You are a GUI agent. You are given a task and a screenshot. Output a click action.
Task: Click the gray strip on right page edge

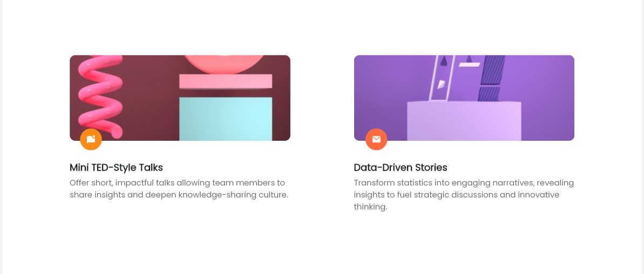(642, 137)
